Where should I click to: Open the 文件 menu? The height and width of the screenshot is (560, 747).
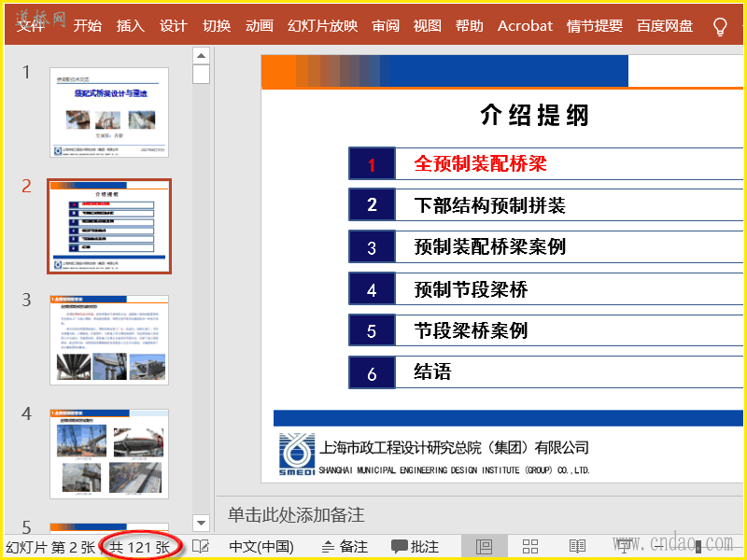pos(31,26)
